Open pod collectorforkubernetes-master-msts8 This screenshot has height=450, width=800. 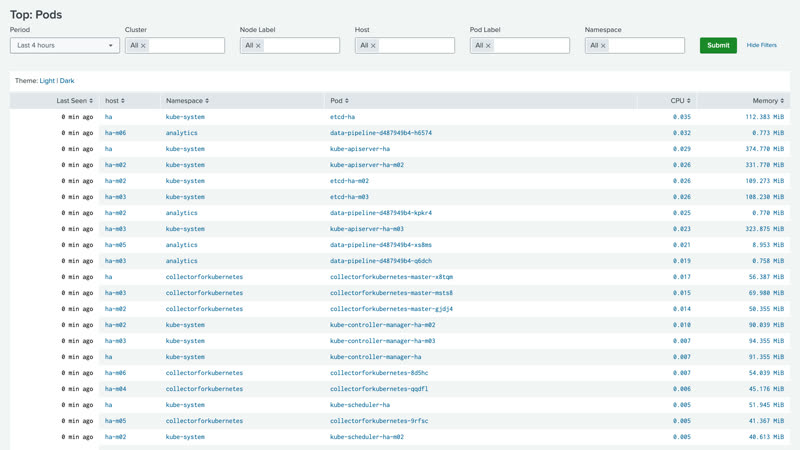391,293
